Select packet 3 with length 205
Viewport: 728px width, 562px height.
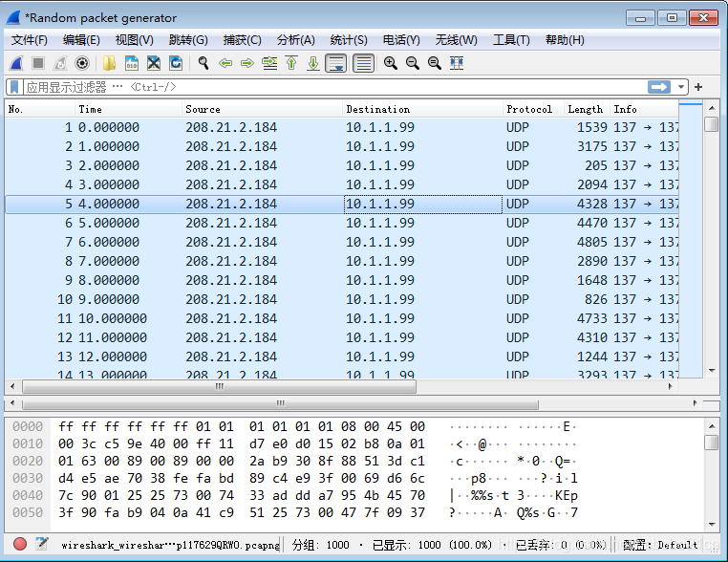tap(342, 165)
